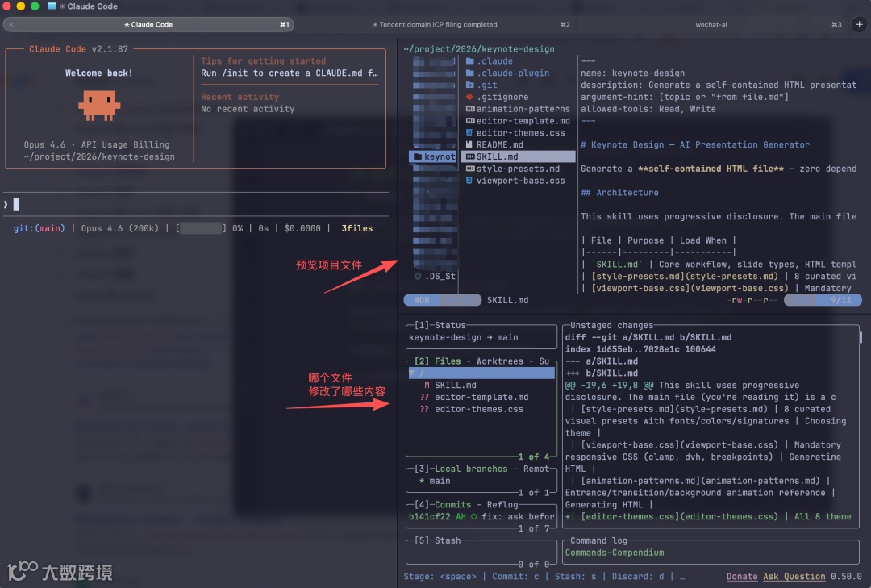The image size is (871, 588).
Task: Click the book icon beside README.md
Action: click(470, 144)
